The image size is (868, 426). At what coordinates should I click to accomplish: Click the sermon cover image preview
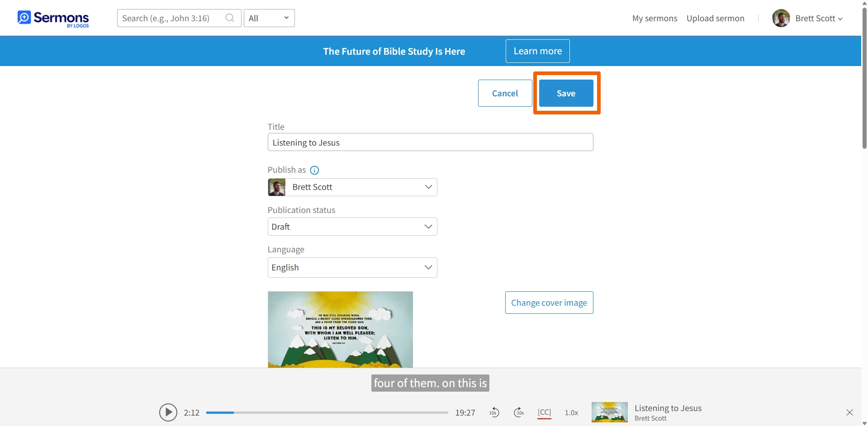tap(340, 329)
